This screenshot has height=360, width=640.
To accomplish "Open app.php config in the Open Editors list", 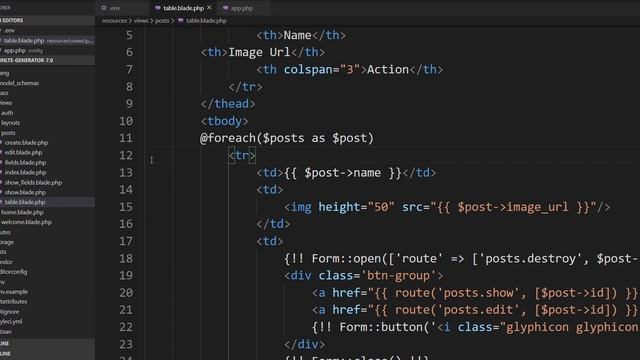I will tap(47, 51).
